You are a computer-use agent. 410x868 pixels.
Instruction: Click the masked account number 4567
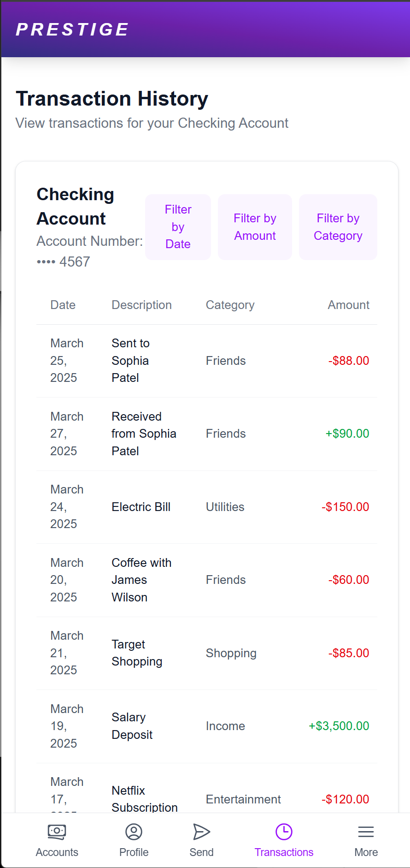[63, 261]
